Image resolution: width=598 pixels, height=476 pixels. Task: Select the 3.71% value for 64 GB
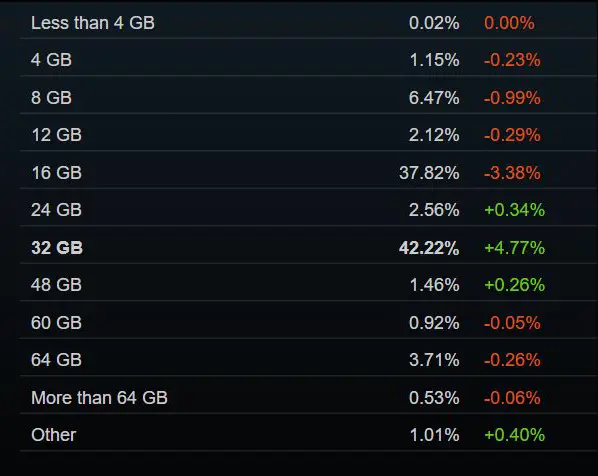[434, 360]
